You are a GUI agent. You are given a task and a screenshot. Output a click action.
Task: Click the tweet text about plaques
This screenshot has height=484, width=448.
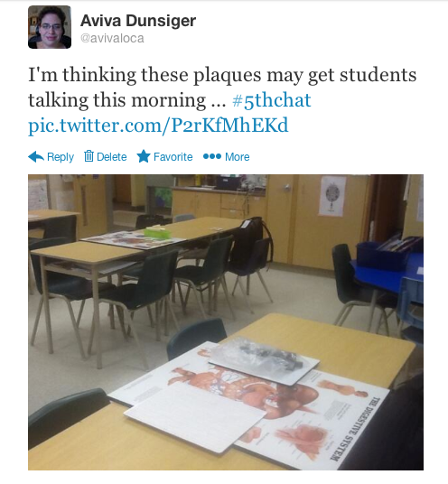[222, 88]
